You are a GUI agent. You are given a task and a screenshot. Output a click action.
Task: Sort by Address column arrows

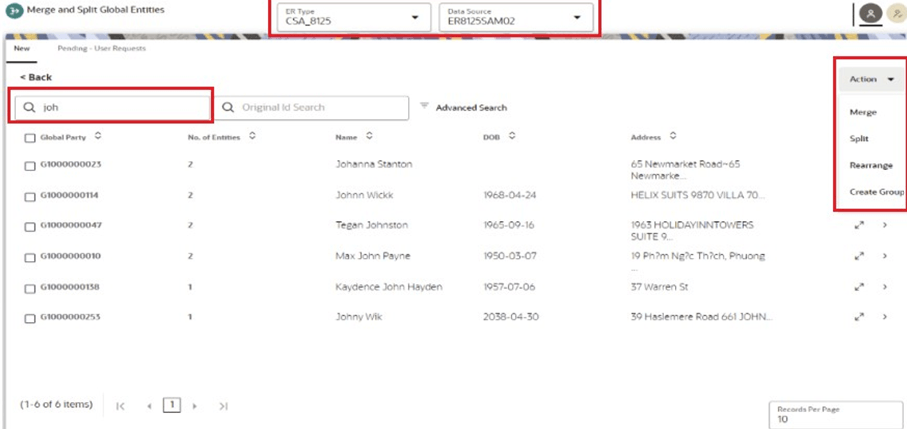coord(673,136)
